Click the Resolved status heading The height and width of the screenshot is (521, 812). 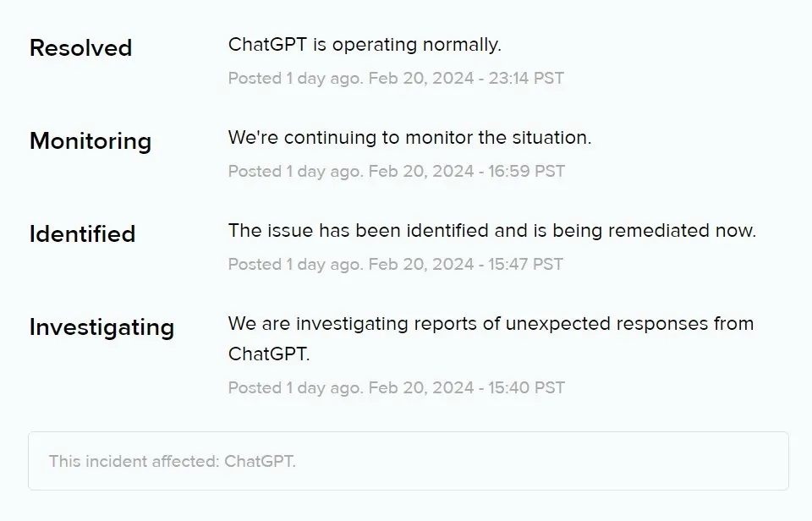coord(80,48)
